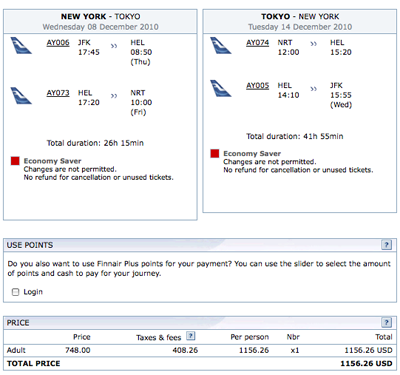Open help icon in Price header
The width and height of the screenshot is (400, 375).
pos(386,323)
